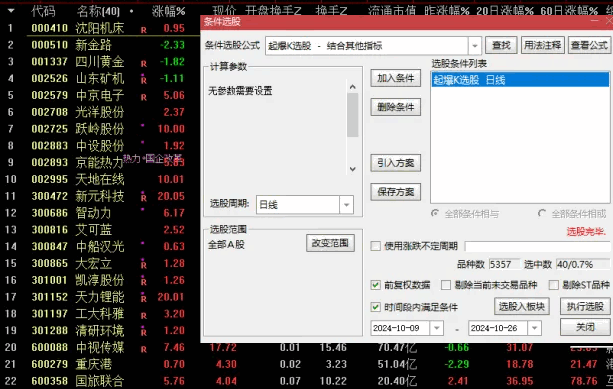Screen dimensions: 613x389
Task: Click the R marker on 四川黄金 row
Action: coord(143,63)
